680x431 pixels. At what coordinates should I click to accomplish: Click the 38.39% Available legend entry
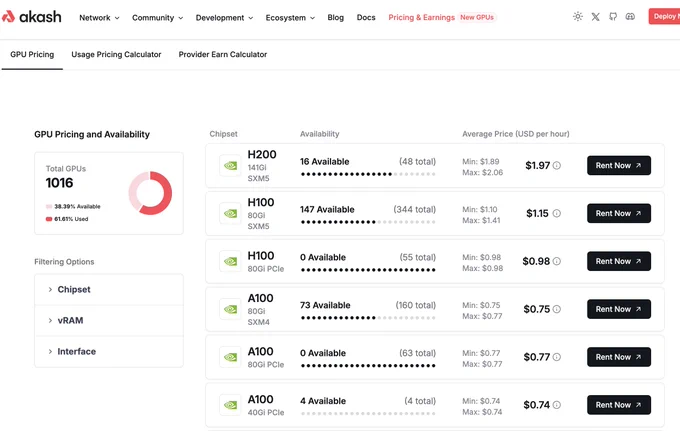pyautogui.click(x=73, y=206)
